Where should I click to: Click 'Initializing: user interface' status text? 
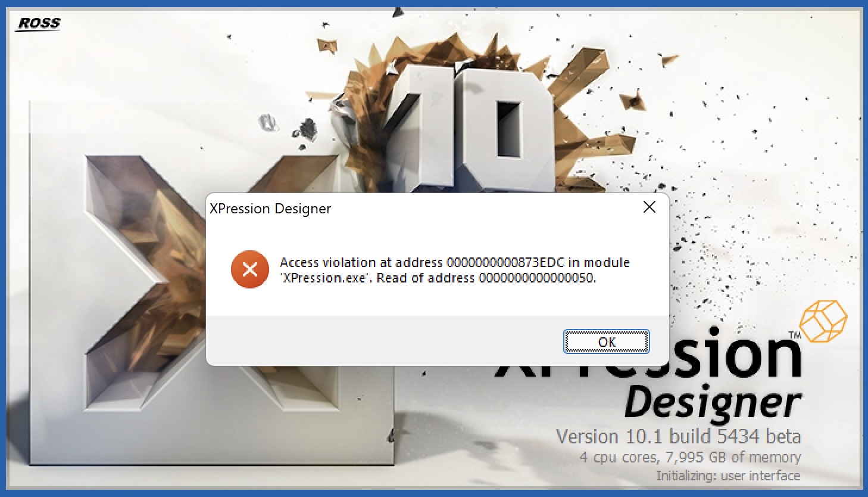click(728, 476)
